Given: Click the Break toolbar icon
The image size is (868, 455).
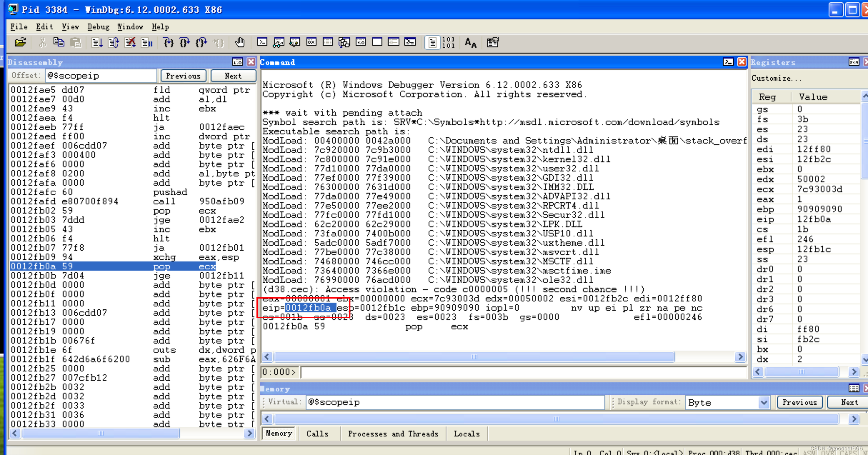Looking at the screenshot, I should point(147,43).
